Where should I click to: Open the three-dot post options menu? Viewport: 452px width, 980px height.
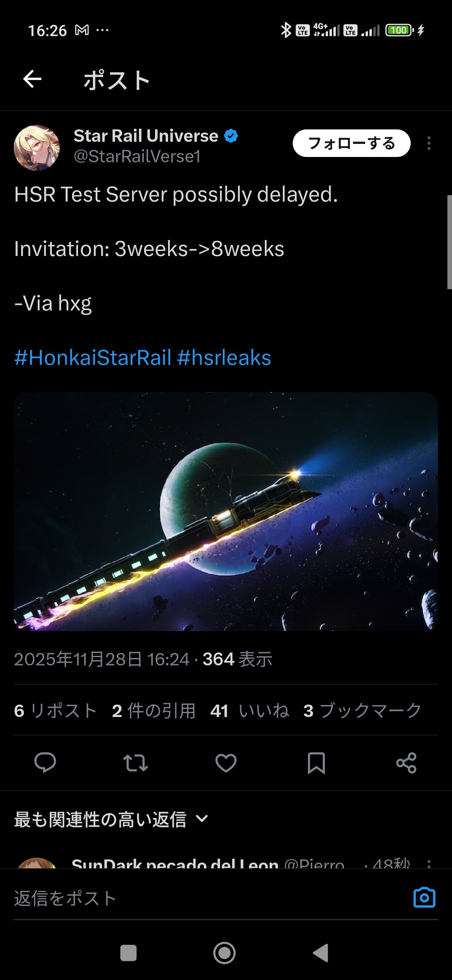[429, 144]
